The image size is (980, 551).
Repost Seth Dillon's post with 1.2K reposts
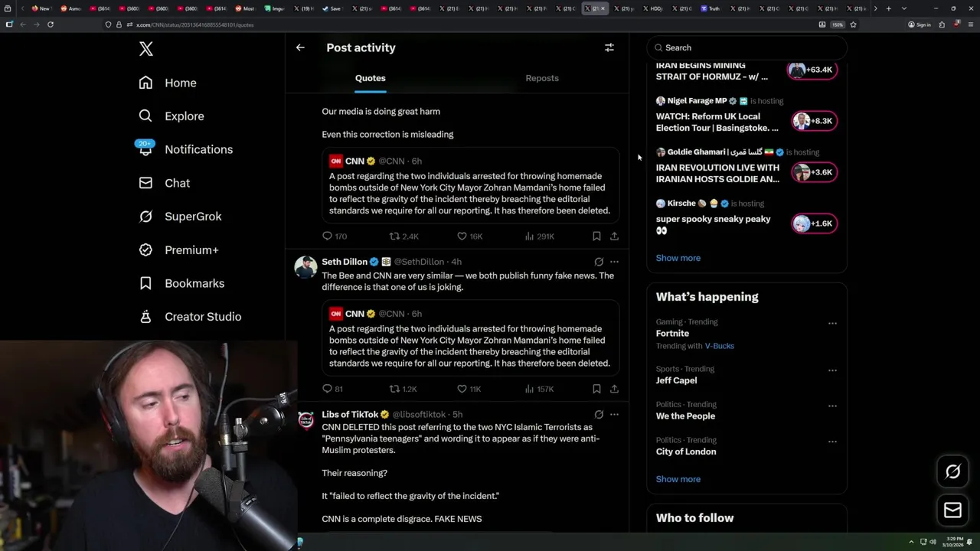click(403, 389)
